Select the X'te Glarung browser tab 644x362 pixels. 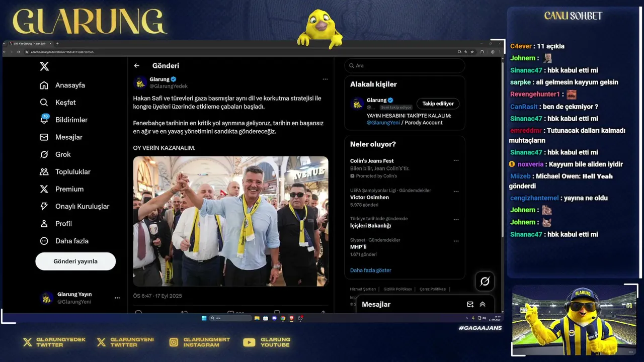coord(30,44)
